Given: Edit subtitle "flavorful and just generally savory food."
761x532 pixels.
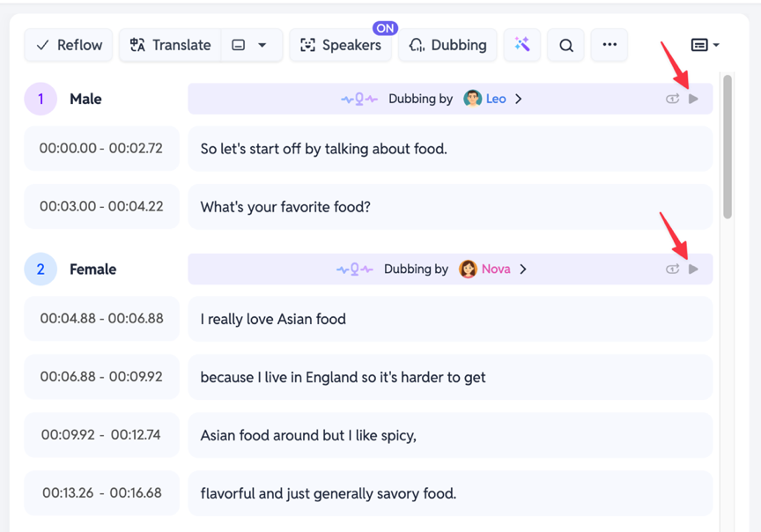Looking at the screenshot, I should (450, 493).
